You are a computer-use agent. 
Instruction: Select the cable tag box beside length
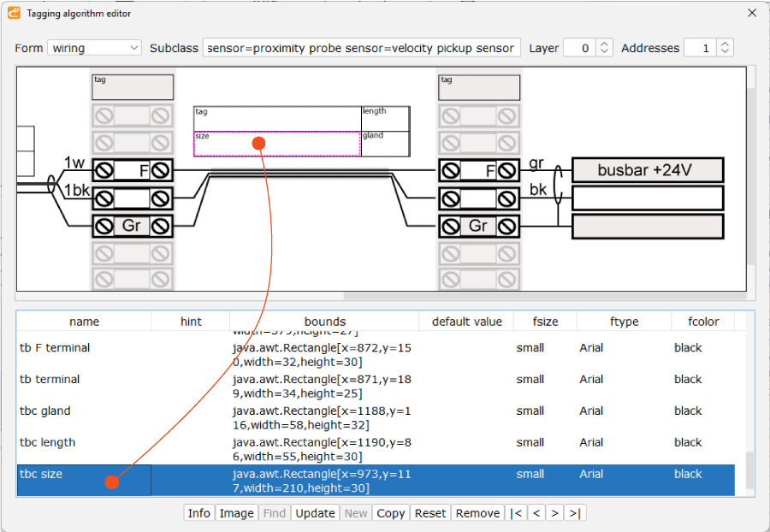(x=277, y=119)
